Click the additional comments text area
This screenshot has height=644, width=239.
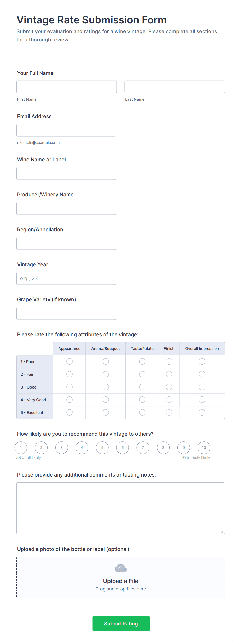point(121,508)
